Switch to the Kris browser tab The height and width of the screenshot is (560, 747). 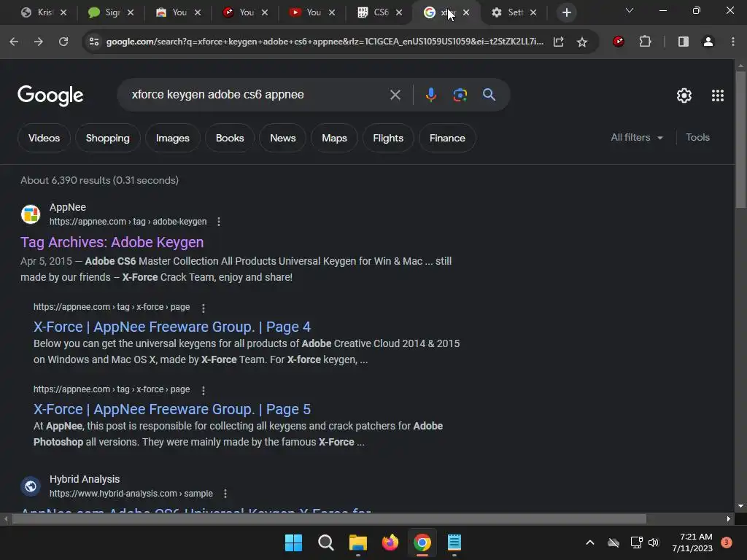[44, 12]
